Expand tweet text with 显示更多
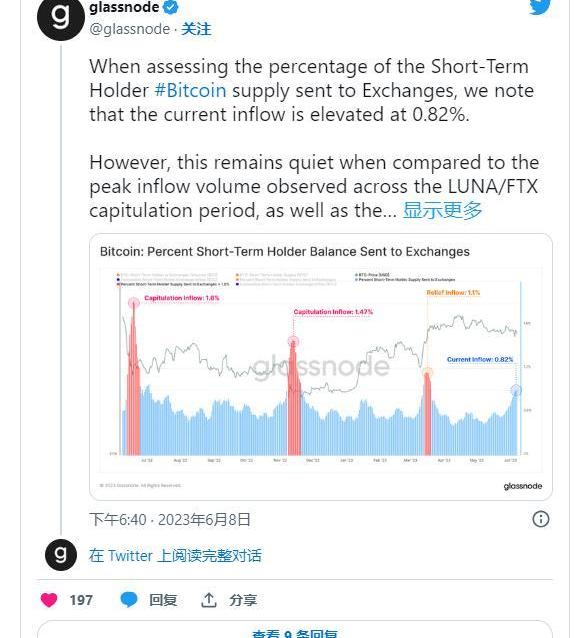581x638 pixels. tap(442, 210)
